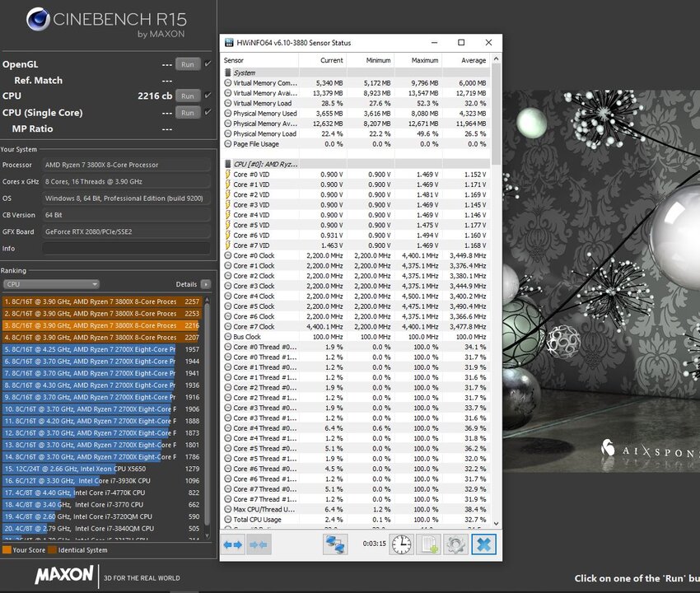Click the "Your Score" legend label
The width and height of the screenshot is (700, 593).
29,550
